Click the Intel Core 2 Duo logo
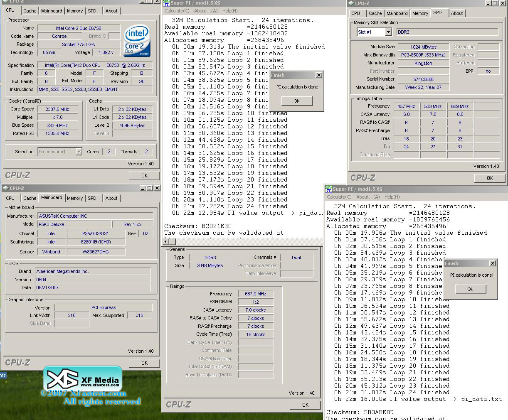The height and width of the screenshot is (420, 508). (x=137, y=41)
